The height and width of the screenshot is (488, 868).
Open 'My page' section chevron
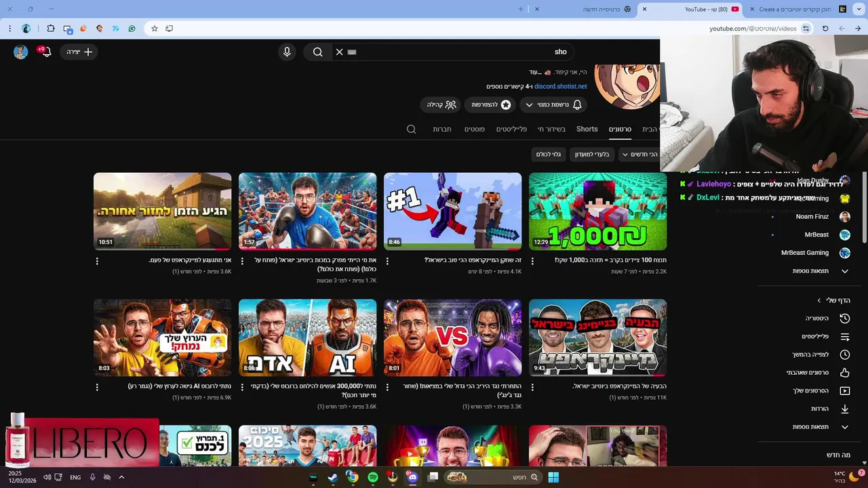pos(819,300)
